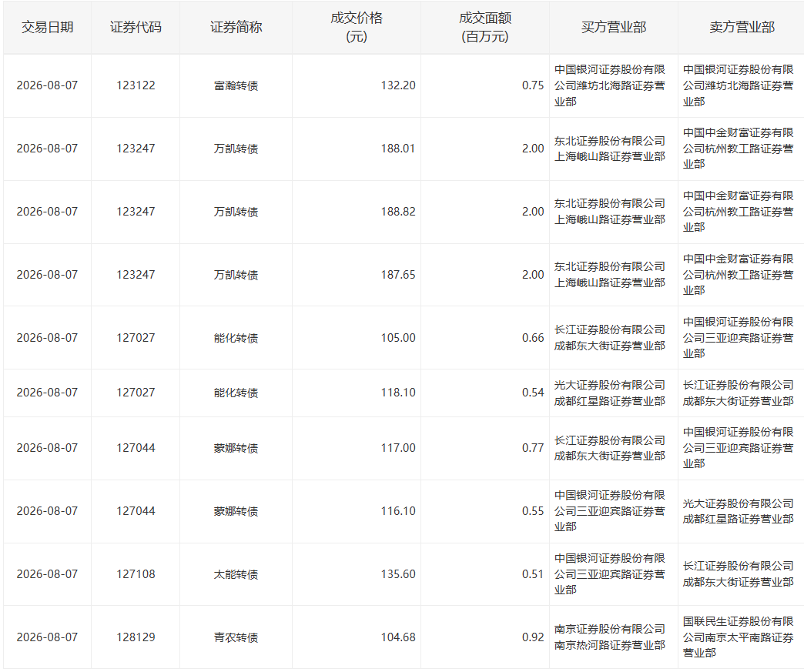Click seller 中国银河 in the 105.00 row
Screen dimensions: 804x672
[738, 338]
